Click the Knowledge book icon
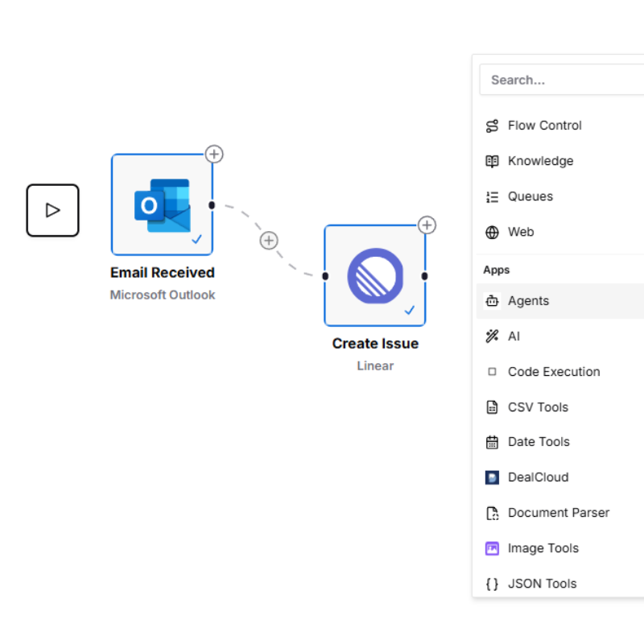644x644 pixels. (x=492, y=161)
